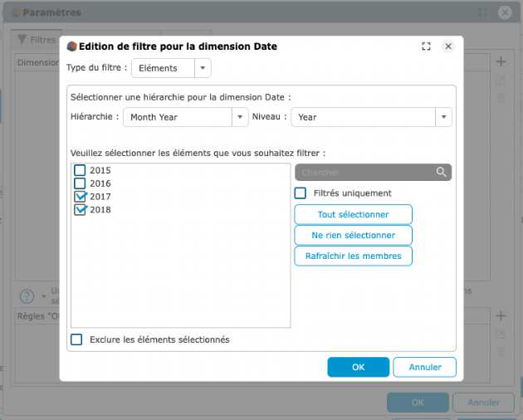Check the 2016 year checkbox

(80, 183)
